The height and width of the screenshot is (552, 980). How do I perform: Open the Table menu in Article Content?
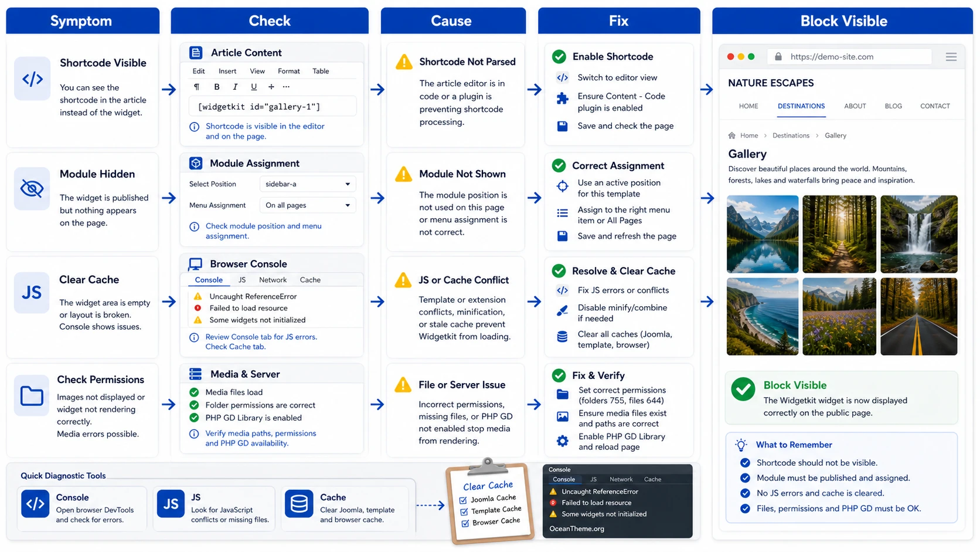point(321,71)
